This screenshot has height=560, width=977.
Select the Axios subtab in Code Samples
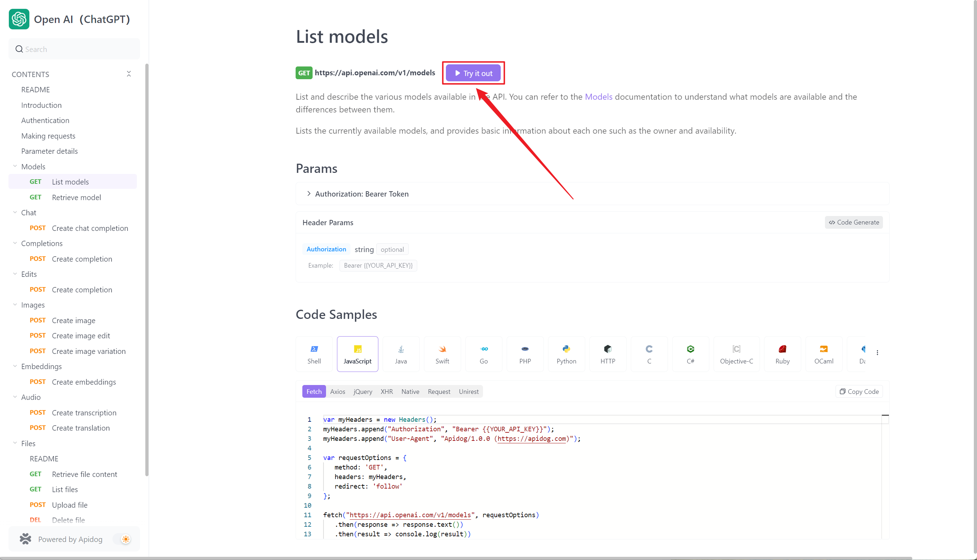tap(338, 391)
